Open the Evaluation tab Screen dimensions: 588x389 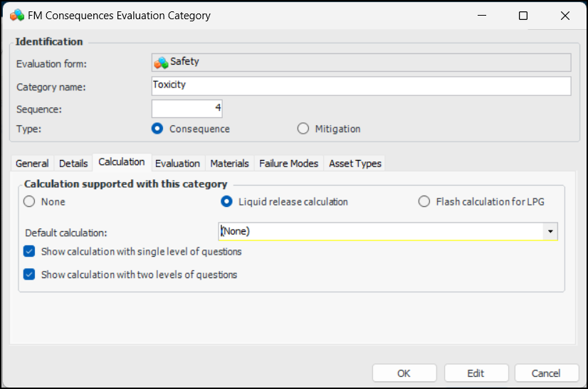point(177,164)
